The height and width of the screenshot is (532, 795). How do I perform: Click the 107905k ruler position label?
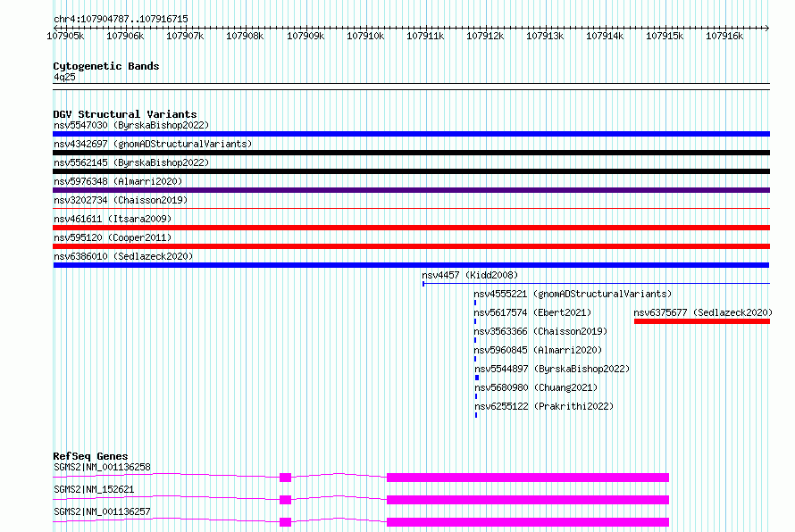tap(65, 36)
